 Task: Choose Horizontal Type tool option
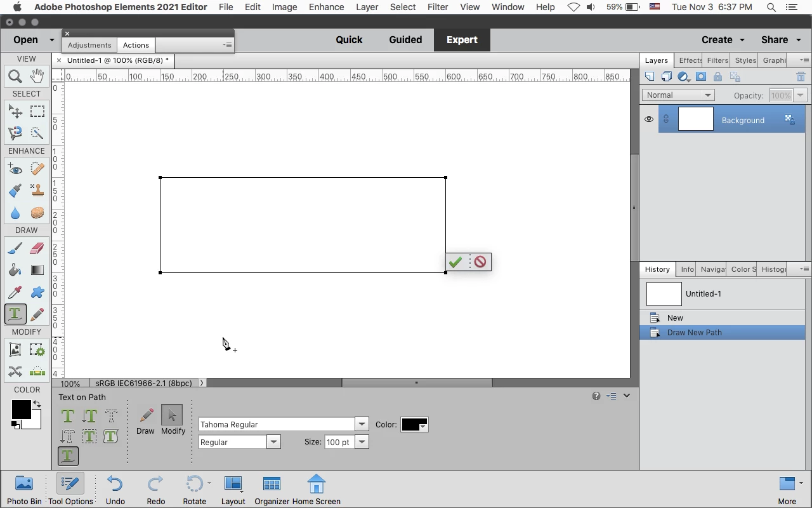pos(68,416)
